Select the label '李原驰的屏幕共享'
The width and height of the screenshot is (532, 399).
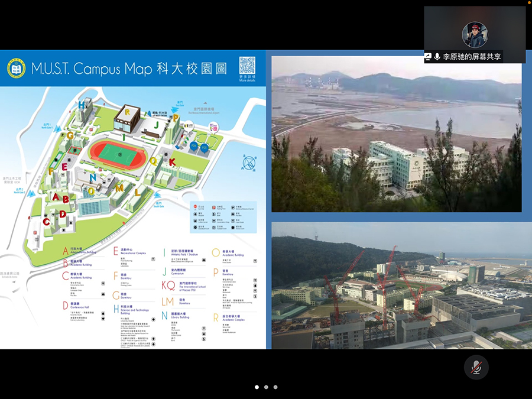(472, 57)
